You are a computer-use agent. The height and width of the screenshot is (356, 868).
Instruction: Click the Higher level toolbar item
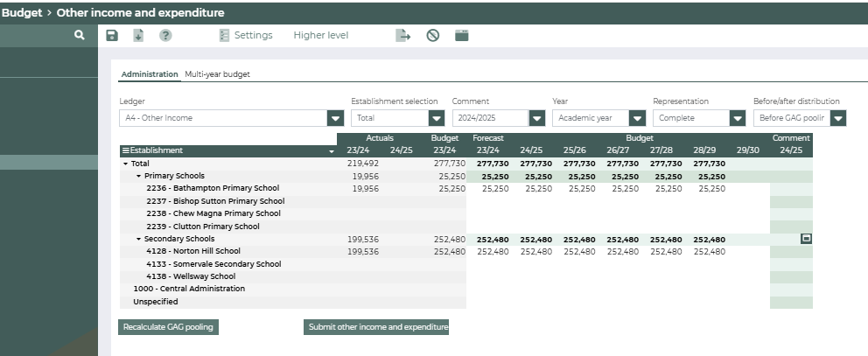click(321, 36)
